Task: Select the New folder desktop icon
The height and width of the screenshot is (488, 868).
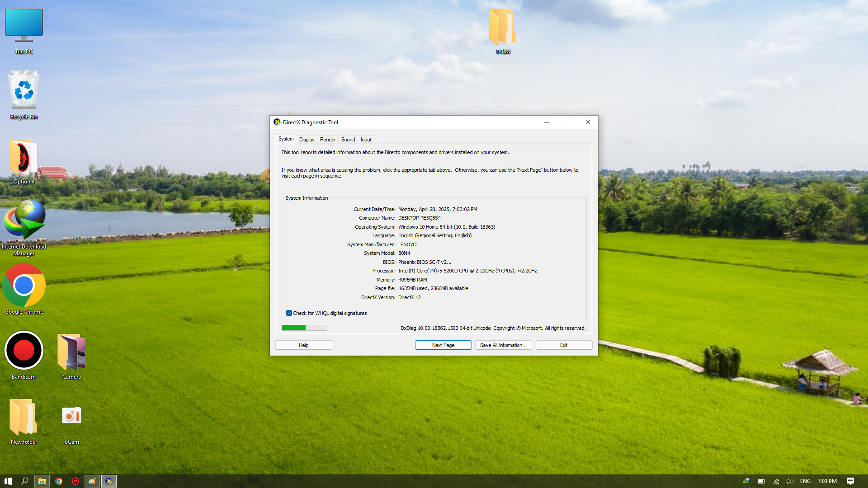Action: tap(24, 421)
